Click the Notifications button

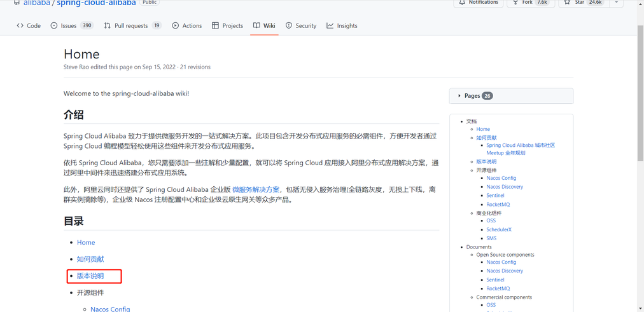tap(479, 3)
